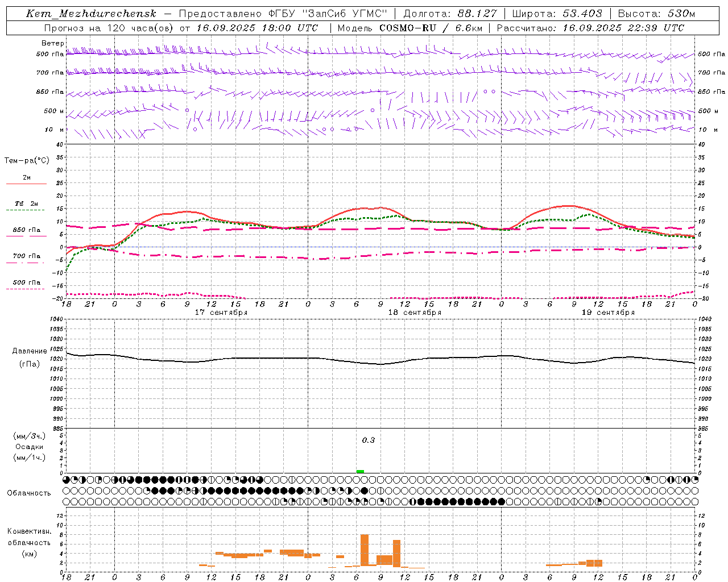Screen dimensions: 728x582
Task: Click the Тем-ра(°C) axis label
Action: [x=27, y=161]
